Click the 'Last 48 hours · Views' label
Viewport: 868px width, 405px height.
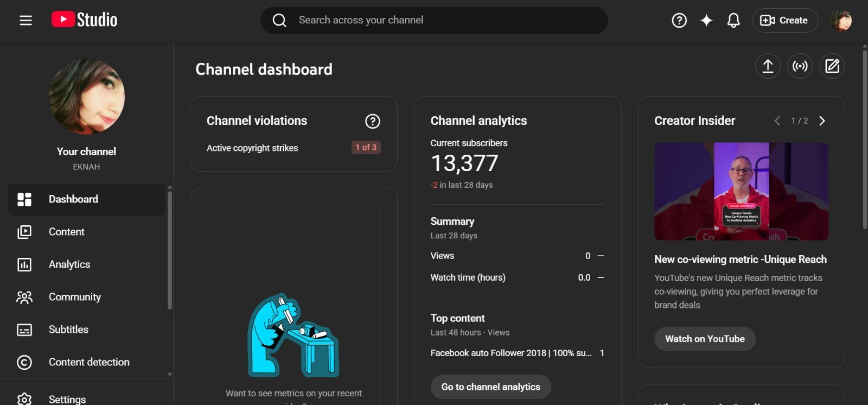click(x=470, y=333)
